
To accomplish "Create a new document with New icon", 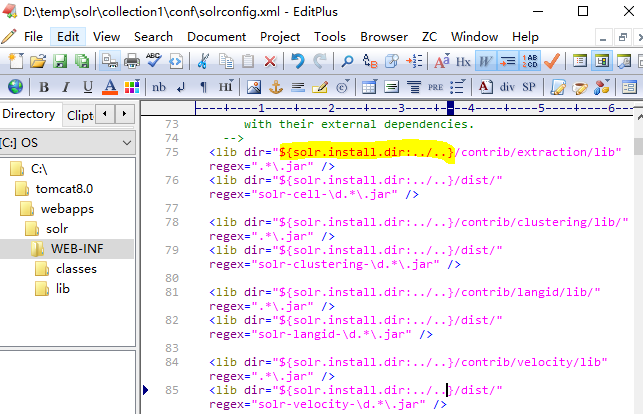I will 16,61.
